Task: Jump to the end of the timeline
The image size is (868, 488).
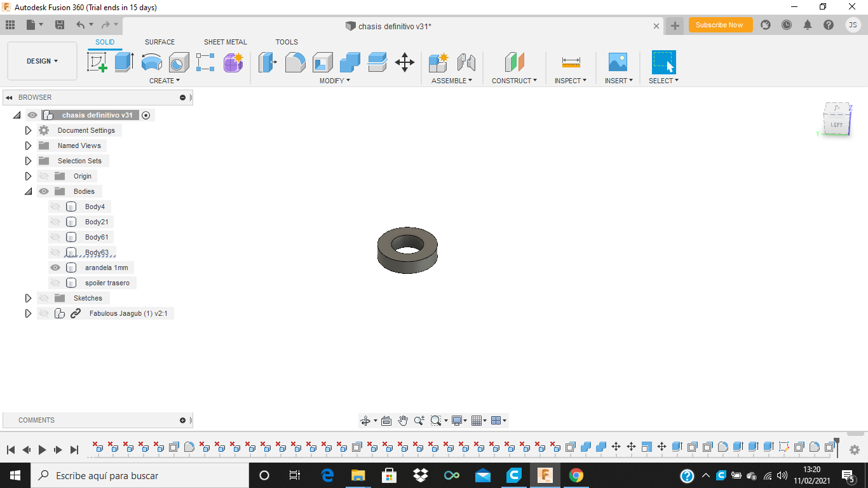Action: [74, 449]
